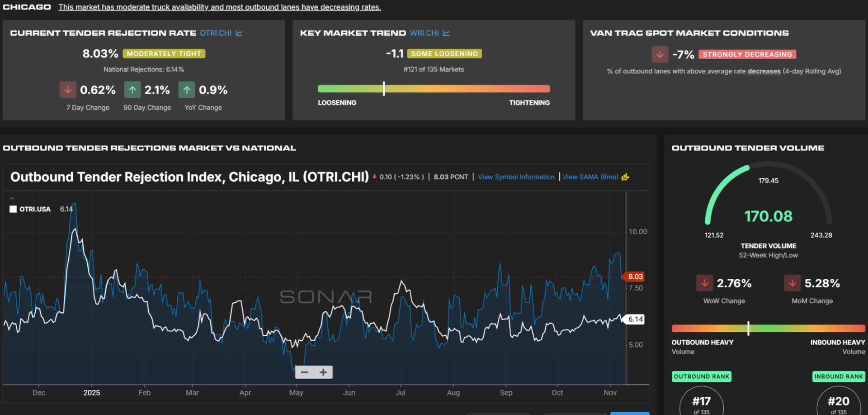Open the chart icon beside WRI.CHI
This screenshot has height=415, width=868.
pyautogui.click(x=446, y=33)
